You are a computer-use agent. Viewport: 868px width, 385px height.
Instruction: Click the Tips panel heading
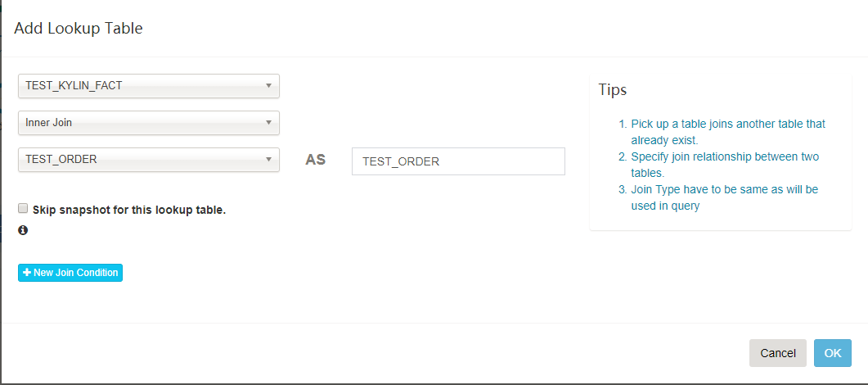point(613,89)
